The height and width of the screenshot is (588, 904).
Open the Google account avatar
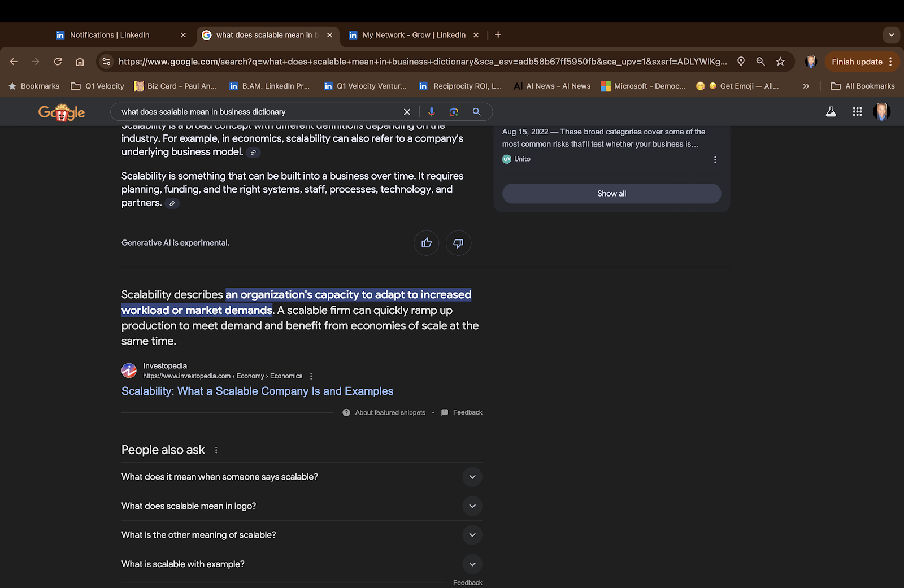882,112
